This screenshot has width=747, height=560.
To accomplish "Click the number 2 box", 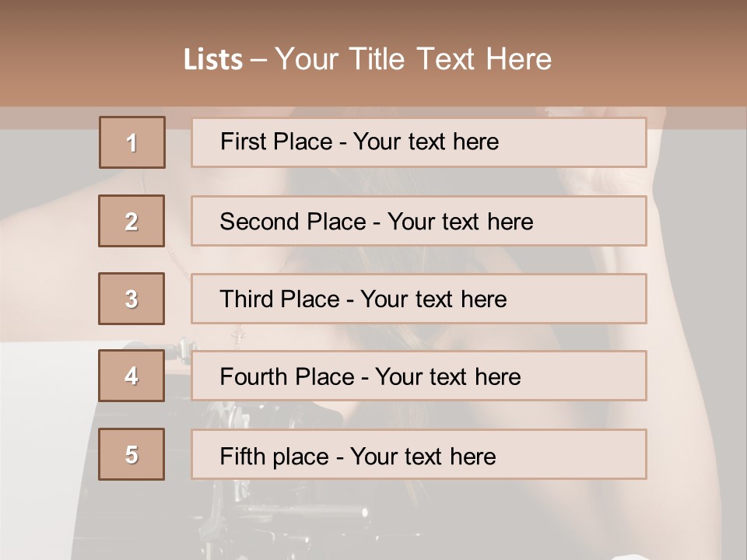I will (x=132, y=221).
